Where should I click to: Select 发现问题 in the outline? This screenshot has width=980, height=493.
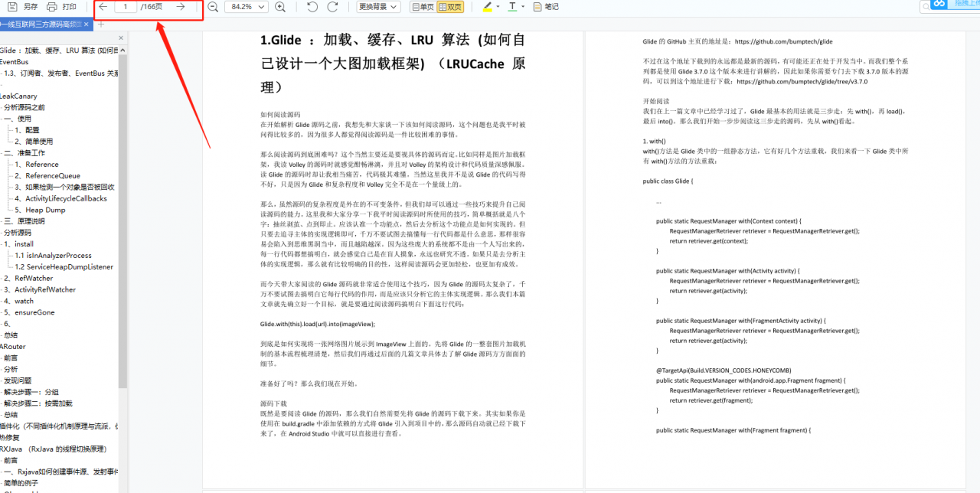[18, 380]
